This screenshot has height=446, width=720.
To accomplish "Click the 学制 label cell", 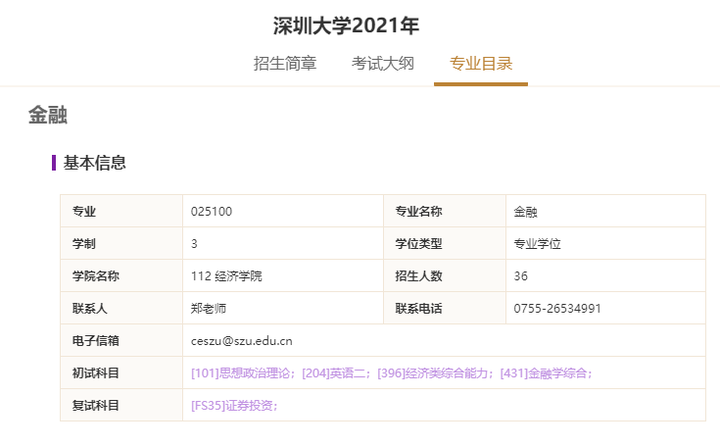I will 122,243.
